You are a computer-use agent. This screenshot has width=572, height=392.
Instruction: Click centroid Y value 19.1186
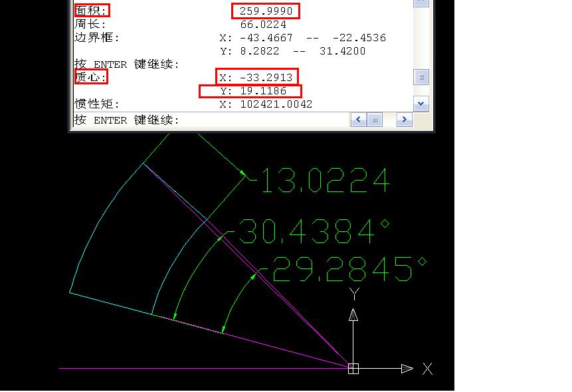263,90
